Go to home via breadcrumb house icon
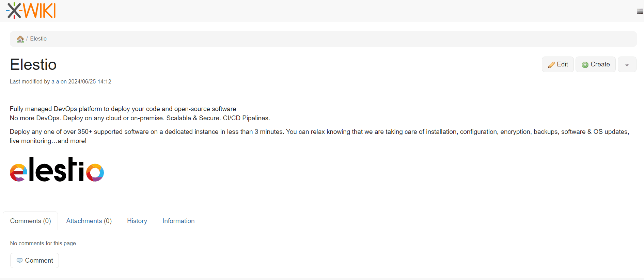 click(20, 39)
